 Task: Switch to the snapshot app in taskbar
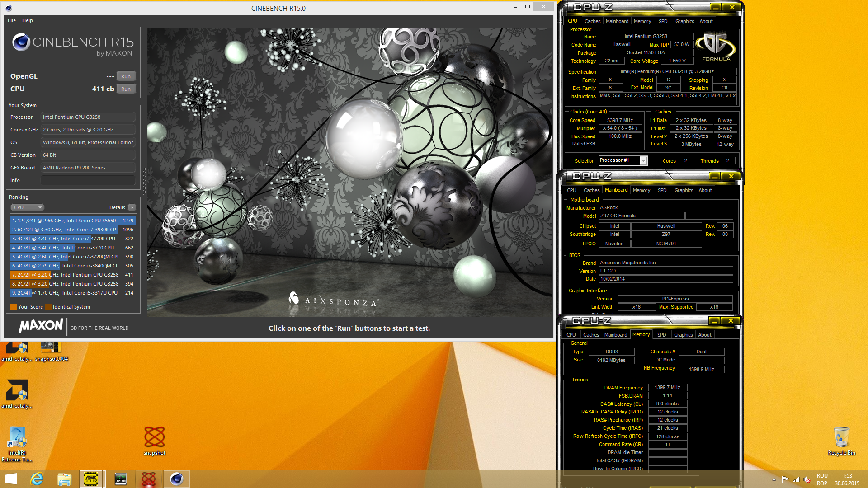coord(149,479)
